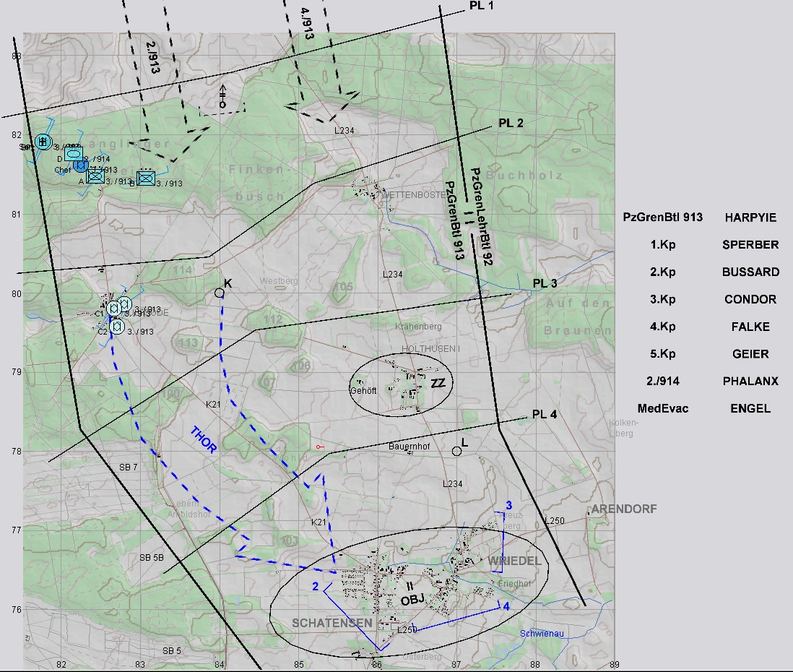
Task: Click the mortar position symbol near 2./913
Action: click(222, 97)
